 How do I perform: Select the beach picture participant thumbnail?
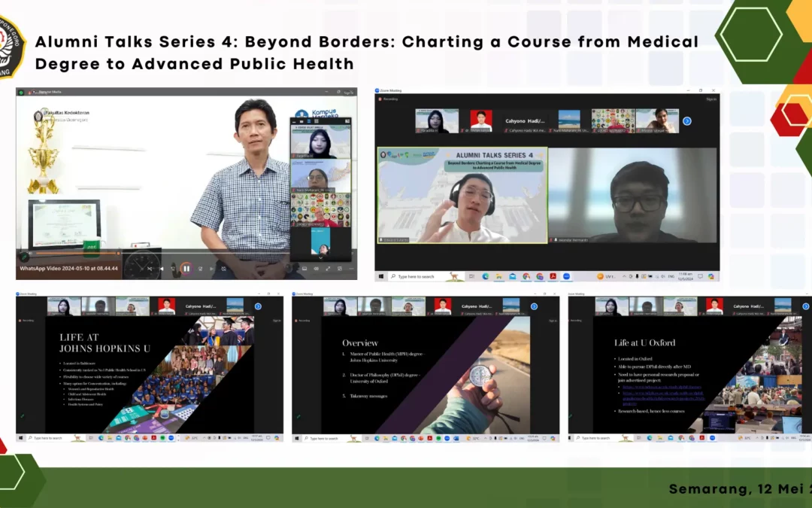[x=568, y=120]
